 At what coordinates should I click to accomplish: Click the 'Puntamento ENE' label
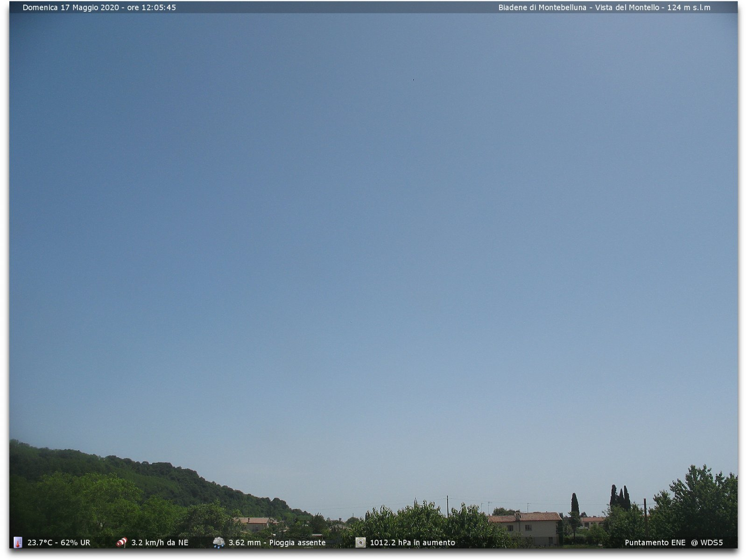655,542
